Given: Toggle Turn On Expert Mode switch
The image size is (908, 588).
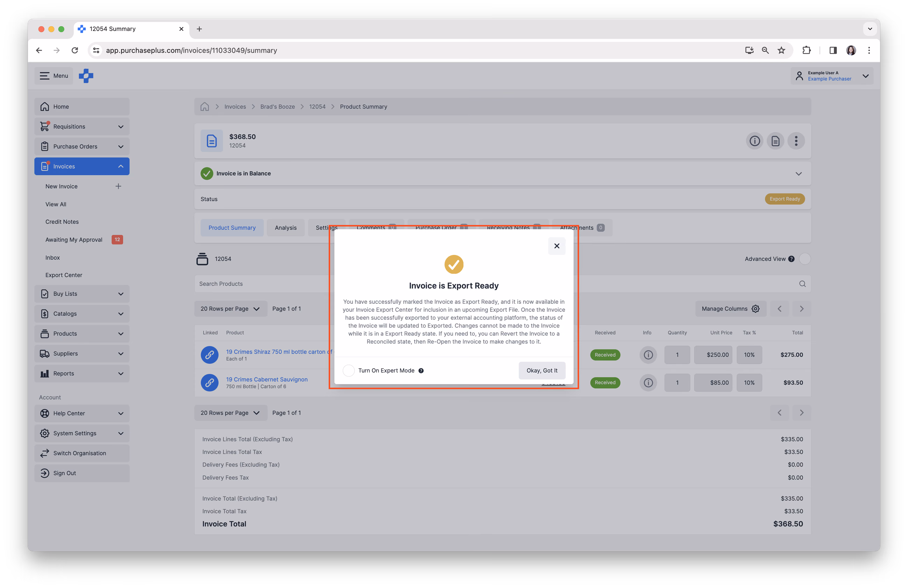Looking at the screenshot, I should 348,370.
